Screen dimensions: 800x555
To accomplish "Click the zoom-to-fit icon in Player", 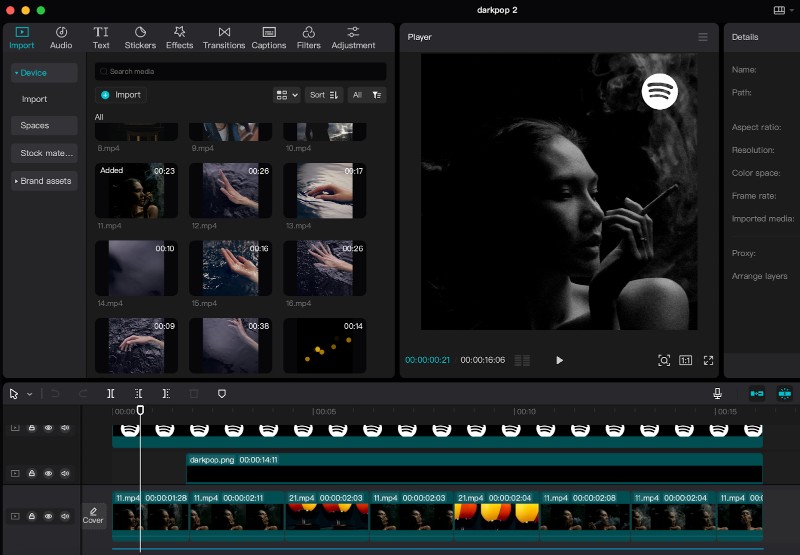I will point(664,361).
